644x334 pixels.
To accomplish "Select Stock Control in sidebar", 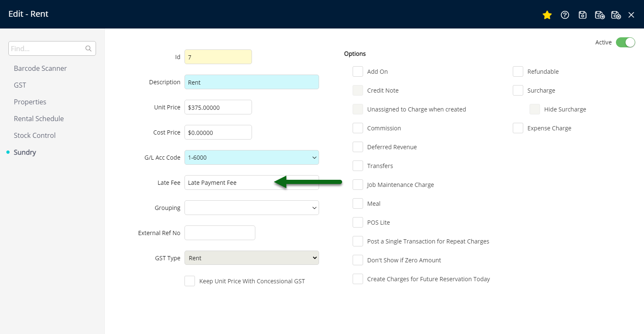I will 35,135.
